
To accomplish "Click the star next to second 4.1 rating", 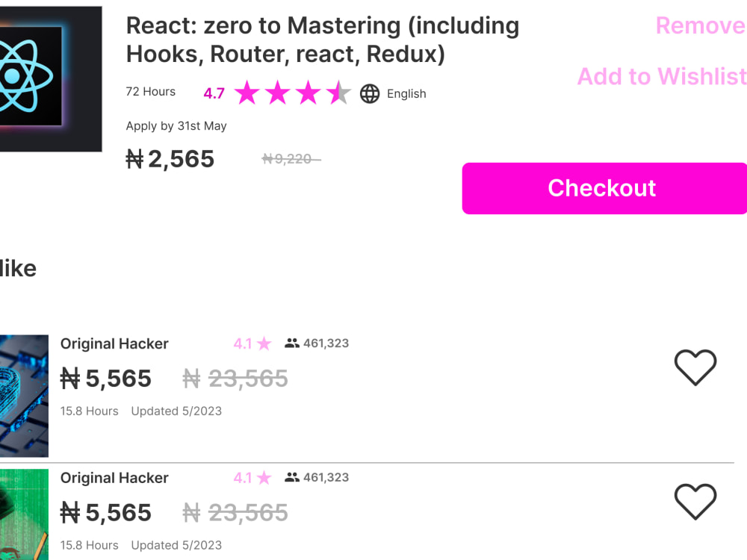I will coord(264,478).
